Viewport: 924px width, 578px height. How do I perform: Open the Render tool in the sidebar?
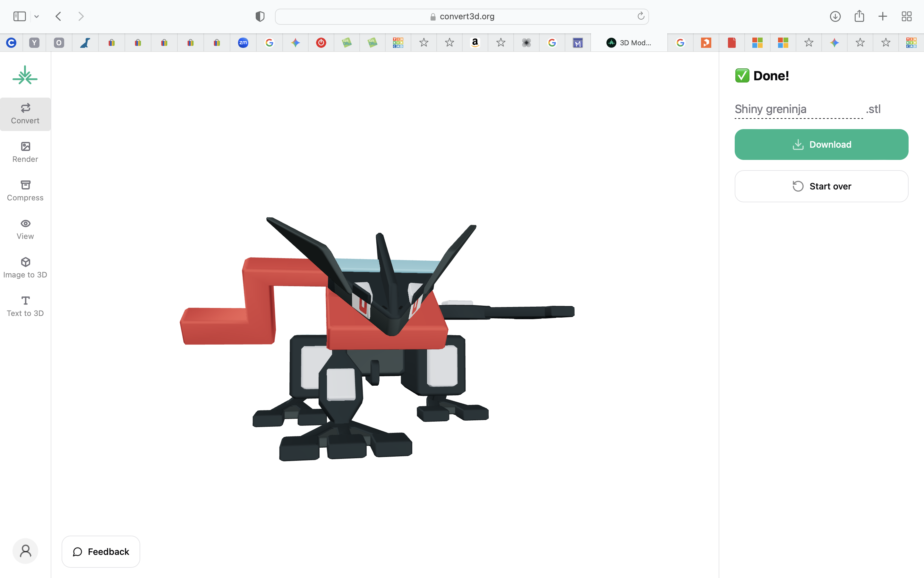click(25, 153)
